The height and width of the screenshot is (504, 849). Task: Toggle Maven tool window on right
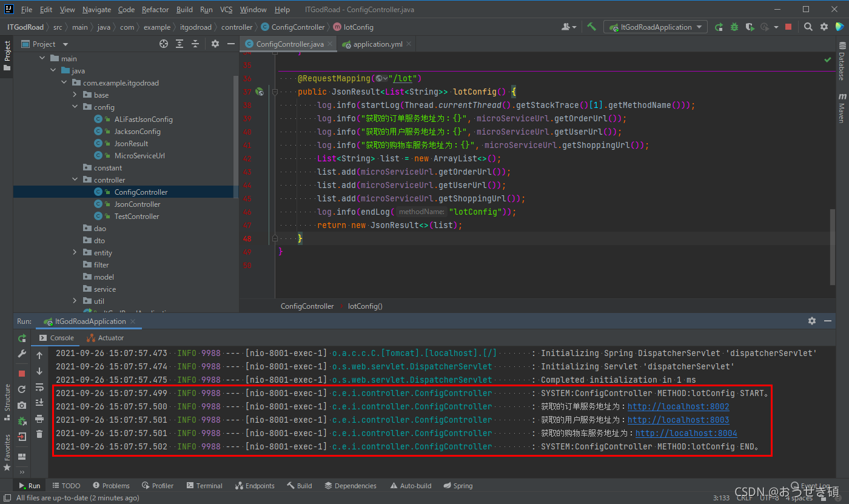point(842,108)
